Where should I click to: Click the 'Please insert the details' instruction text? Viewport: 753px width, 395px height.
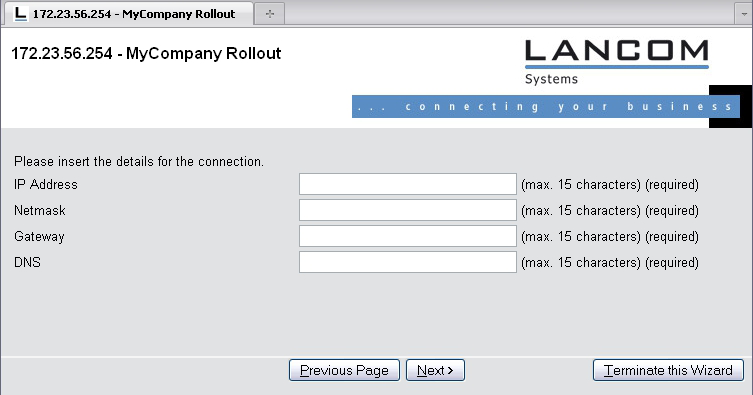(139, 161)
